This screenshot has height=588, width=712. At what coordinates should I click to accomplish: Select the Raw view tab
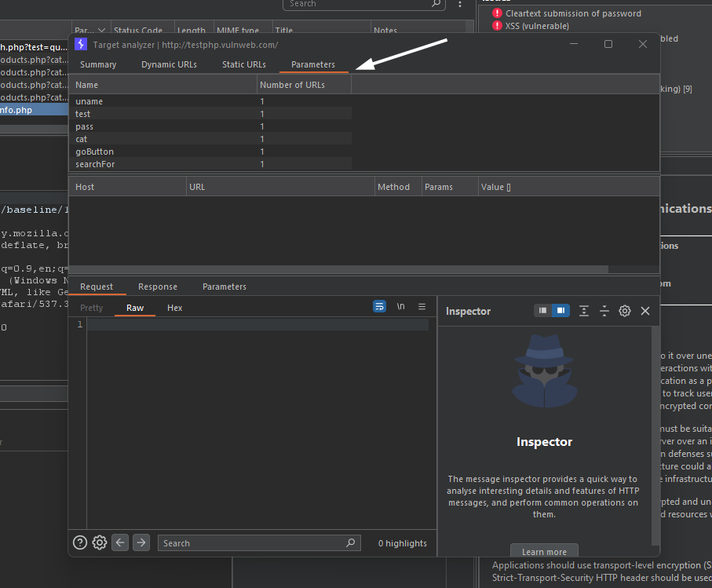[x=135, y=308]
